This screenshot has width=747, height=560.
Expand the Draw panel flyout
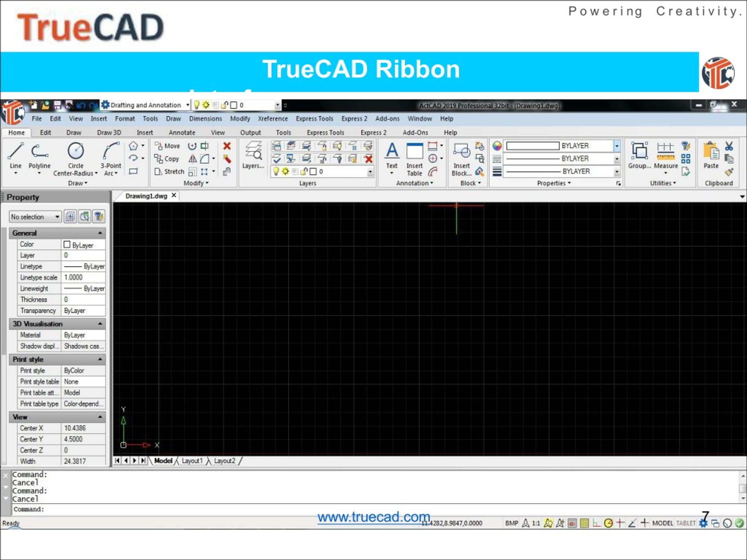click(x=78, y=183)
